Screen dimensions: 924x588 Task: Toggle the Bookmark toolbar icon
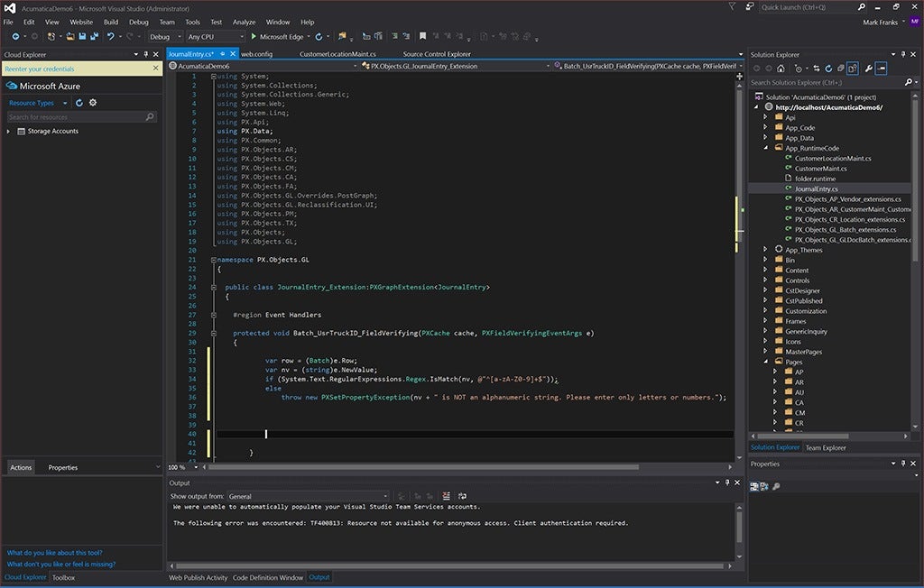tap(422, 37)
